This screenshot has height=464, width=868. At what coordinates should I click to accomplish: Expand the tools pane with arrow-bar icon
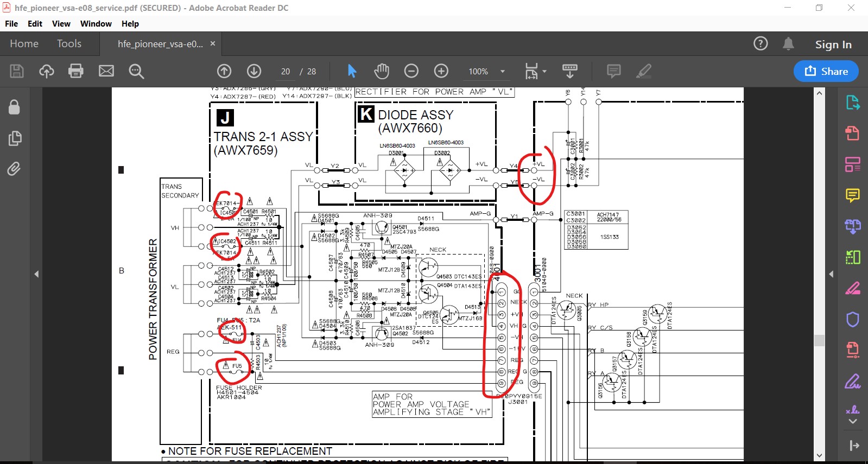coord(854,446)
